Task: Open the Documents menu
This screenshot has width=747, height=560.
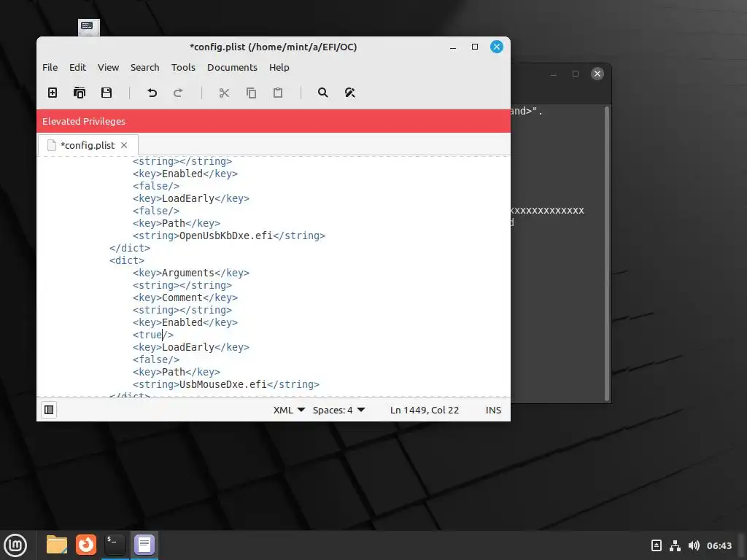Action: click(x=232, y=67)
